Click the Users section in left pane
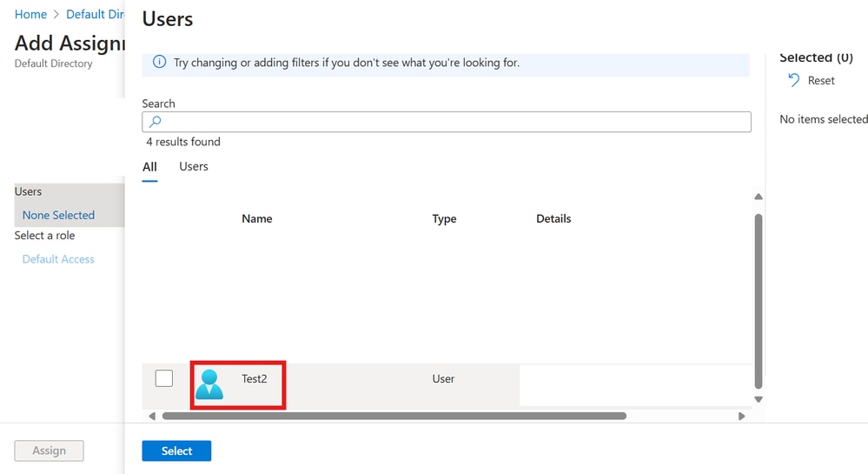Viewport: 868px width, 474px height. pyautogui.click(x=70, y=204)
